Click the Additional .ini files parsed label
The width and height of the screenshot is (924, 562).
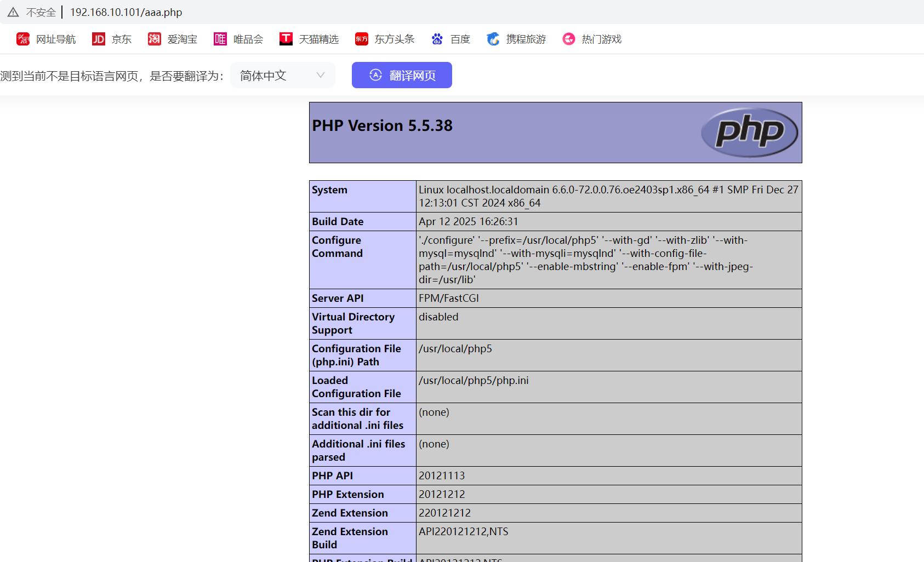pyautogui.click(x=358, y=450)
